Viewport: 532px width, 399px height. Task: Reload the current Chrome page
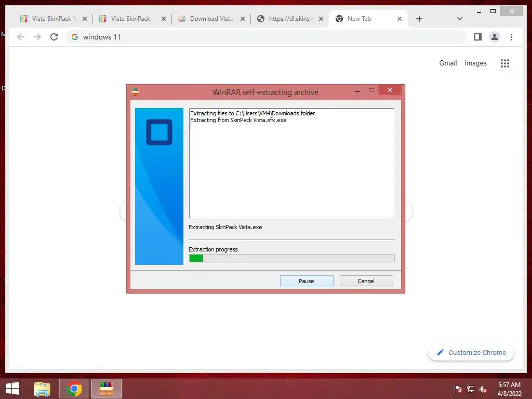(x=54, y=37)
